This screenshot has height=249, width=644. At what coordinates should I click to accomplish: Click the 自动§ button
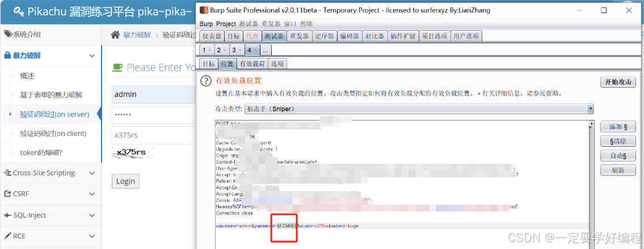618,156
